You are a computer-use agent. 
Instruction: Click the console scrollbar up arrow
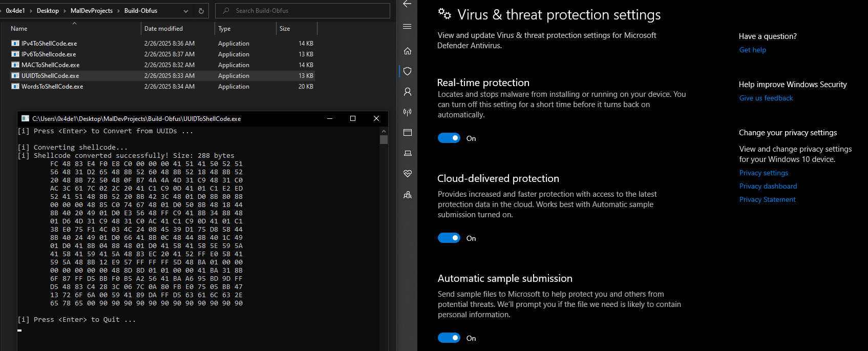tap(384, 131)
